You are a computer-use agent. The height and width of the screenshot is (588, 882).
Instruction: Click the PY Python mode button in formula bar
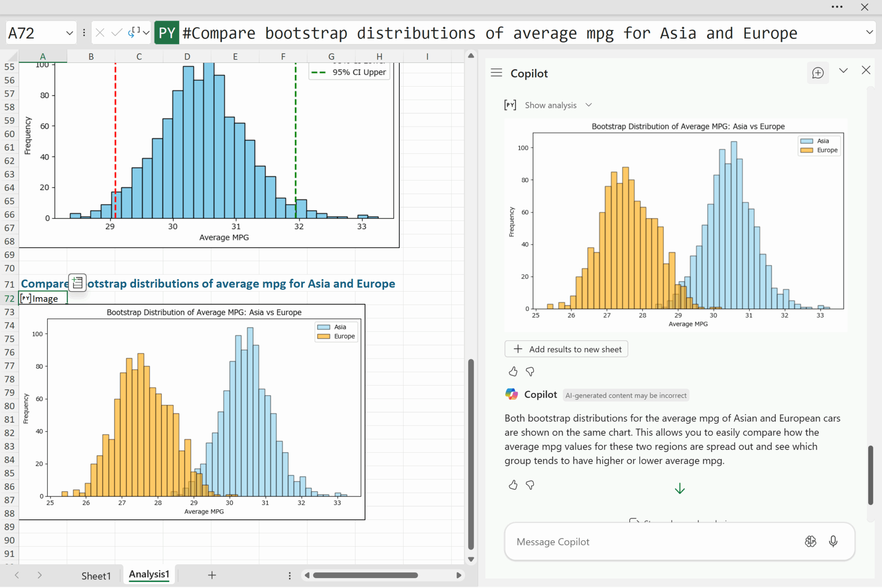167,33
